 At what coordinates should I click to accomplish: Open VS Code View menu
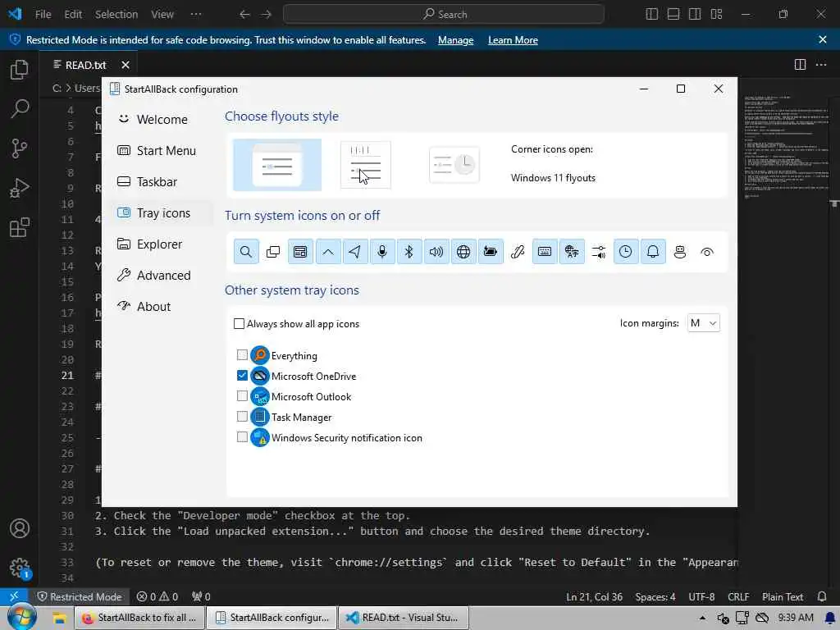point(162,15)
